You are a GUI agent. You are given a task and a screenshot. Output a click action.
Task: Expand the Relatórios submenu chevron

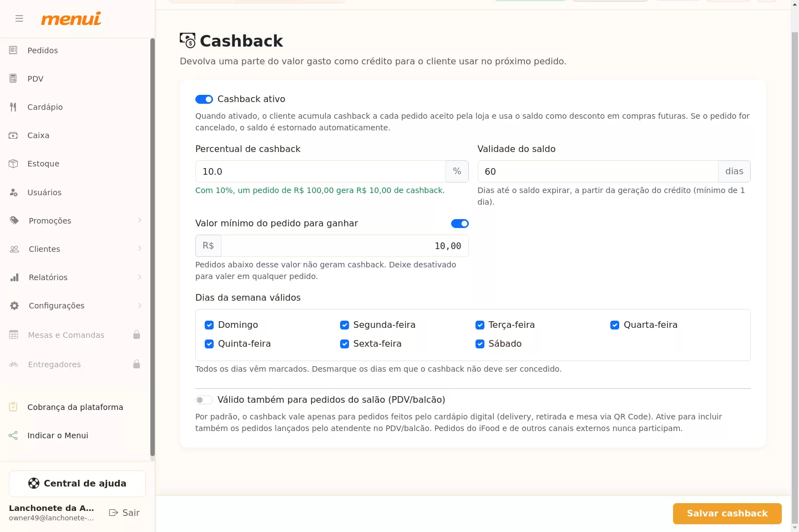pos(140,277)
